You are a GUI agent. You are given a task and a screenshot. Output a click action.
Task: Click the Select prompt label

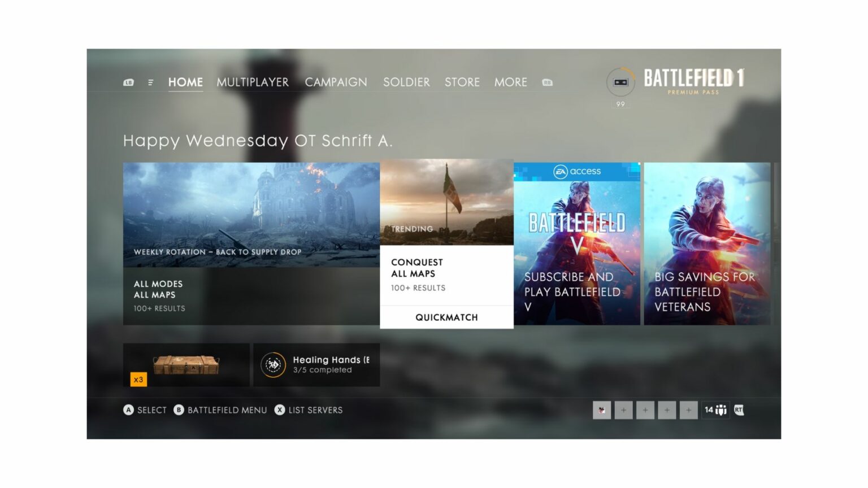click(152, 410)
